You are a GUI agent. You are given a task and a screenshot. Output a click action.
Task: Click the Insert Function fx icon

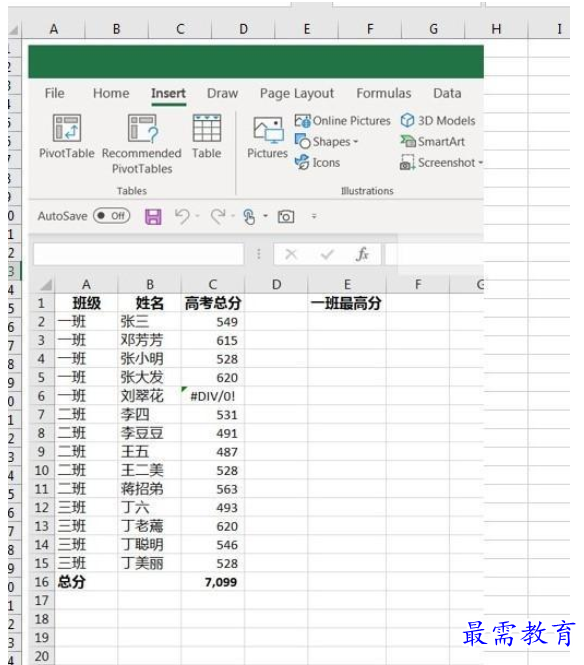coord(362,254)
